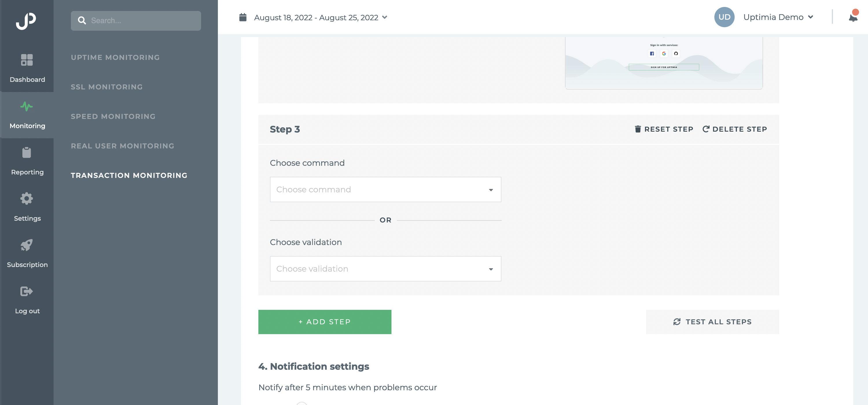The width and height of the screenshot is (868, 405).
Task: Open Speed Monitoring section
Action: pos(113,117)
